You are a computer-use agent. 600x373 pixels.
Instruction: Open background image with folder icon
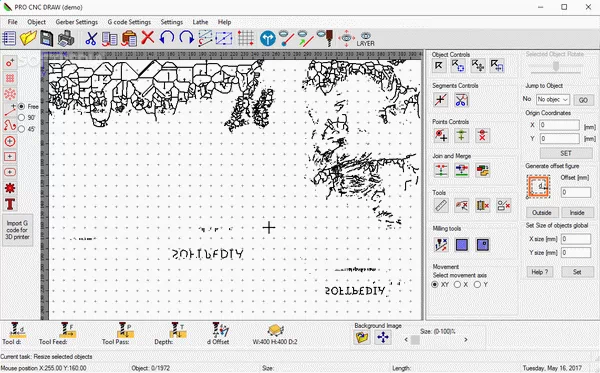point(362,337)
